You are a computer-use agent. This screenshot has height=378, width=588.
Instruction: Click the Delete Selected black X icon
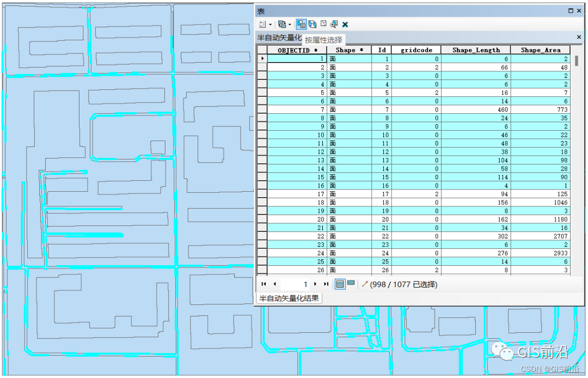coord(345,25)
